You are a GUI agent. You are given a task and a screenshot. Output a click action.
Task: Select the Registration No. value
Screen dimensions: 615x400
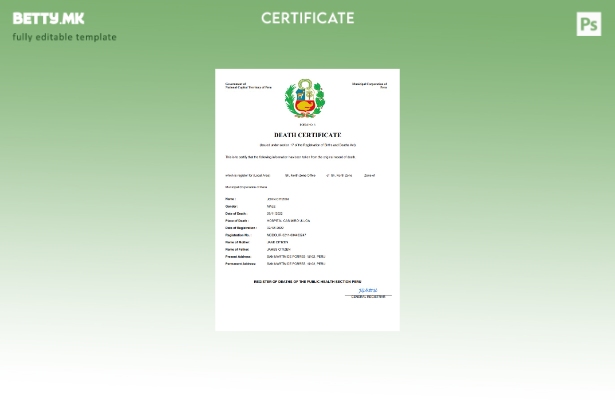point(286,235)
